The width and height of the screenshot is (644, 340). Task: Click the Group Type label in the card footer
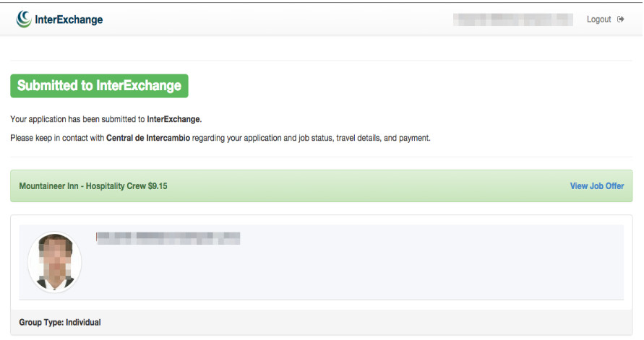pos(41,323)
